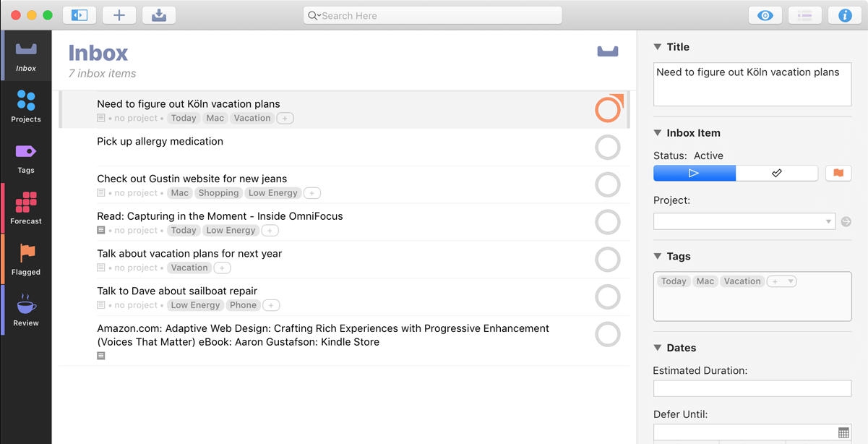This screenshot has width=868, height=444.
Task: Select the Tags perspective
Action: [26, 157]
